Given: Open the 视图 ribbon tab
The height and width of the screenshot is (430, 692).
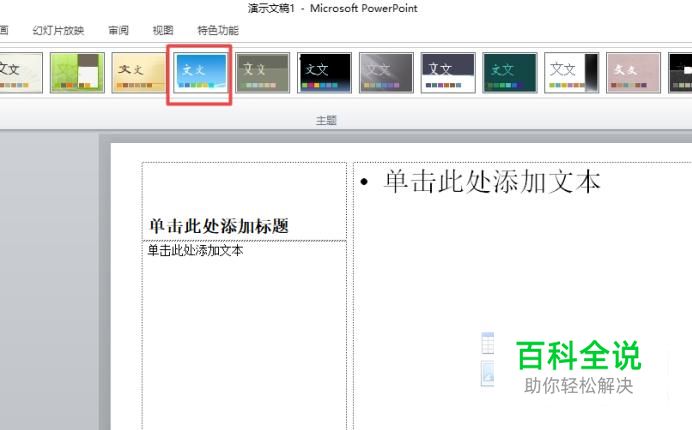Looking at the screenshot, I should pos(163,30).
